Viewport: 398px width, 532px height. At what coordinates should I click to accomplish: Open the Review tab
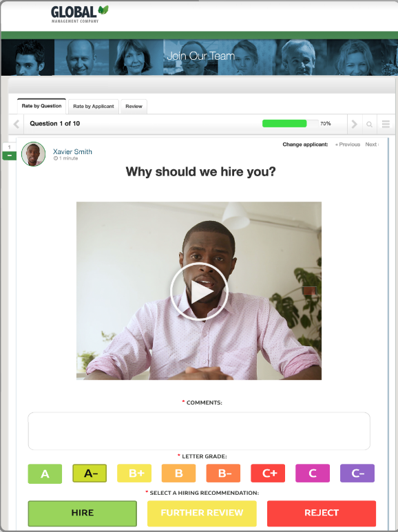pyautogui.click(x=134, y=106)
